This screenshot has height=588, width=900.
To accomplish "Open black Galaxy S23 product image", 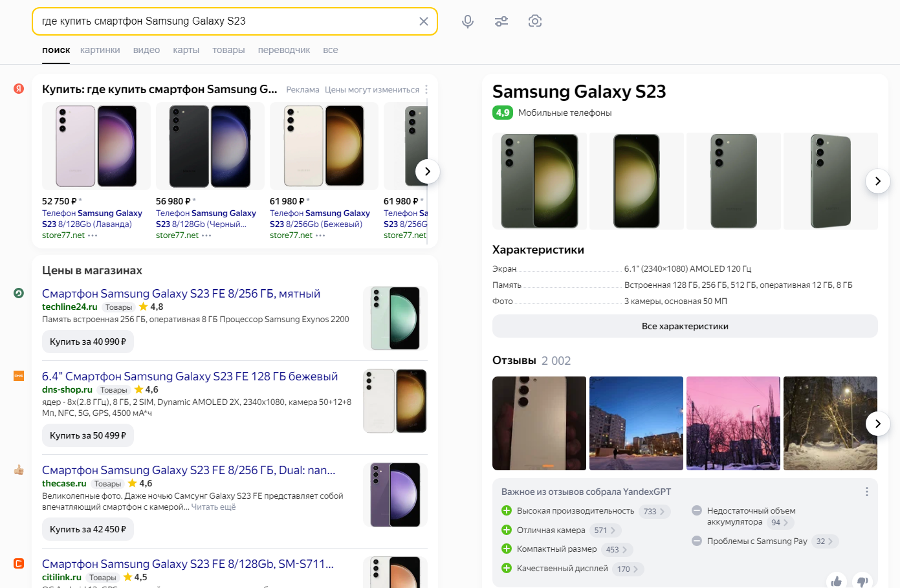I will click(210, 146).
